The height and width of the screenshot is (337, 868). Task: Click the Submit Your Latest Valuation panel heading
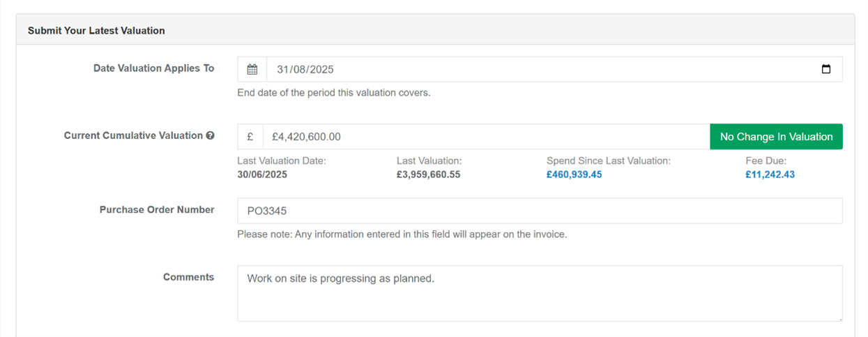[96, 31]
